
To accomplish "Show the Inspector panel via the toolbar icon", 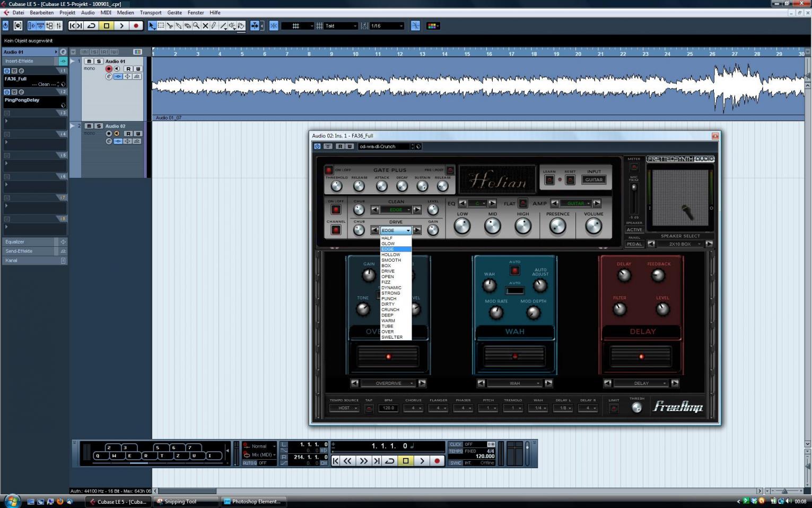I will tap(31, 25).
